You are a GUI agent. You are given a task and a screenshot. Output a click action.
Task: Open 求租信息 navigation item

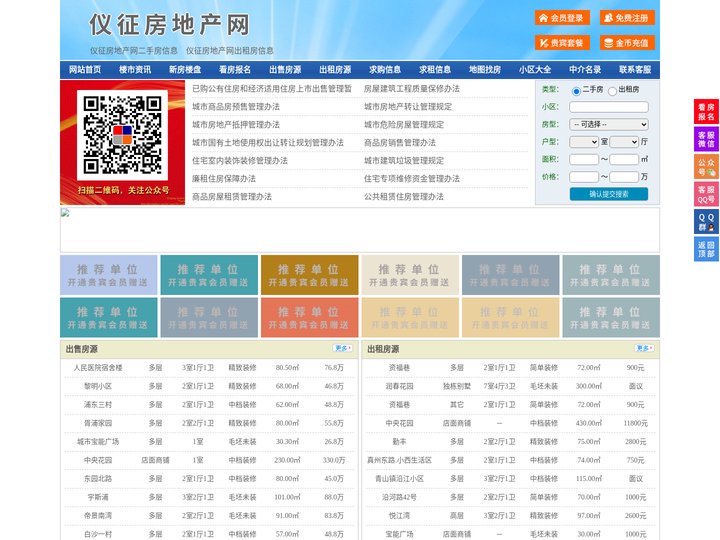coord(435,70)
